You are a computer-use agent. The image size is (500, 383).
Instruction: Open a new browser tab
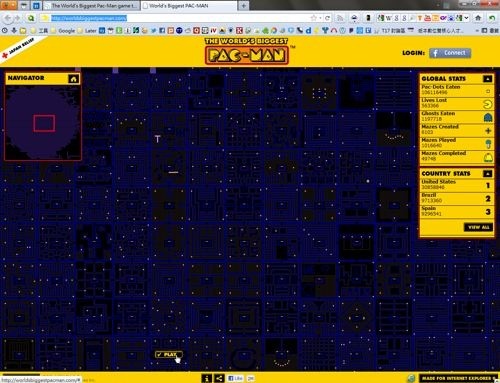[244, 6]
